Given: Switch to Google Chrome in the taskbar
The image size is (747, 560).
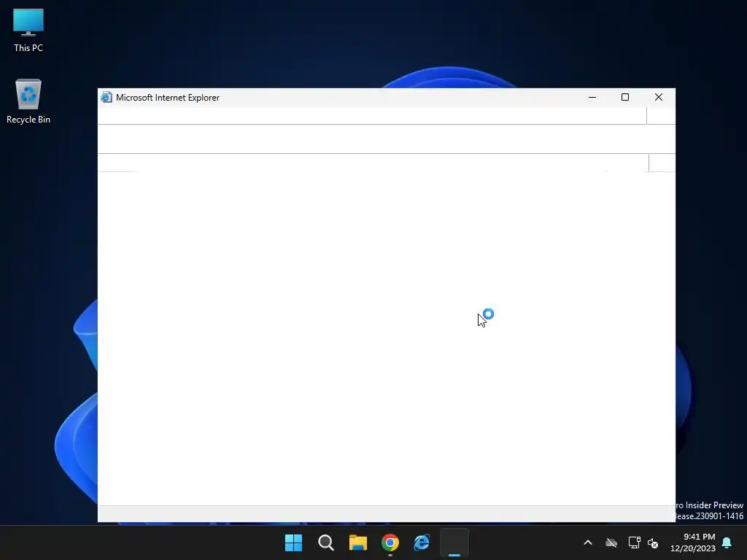Looking at the screenshot, I should point(390,542).
